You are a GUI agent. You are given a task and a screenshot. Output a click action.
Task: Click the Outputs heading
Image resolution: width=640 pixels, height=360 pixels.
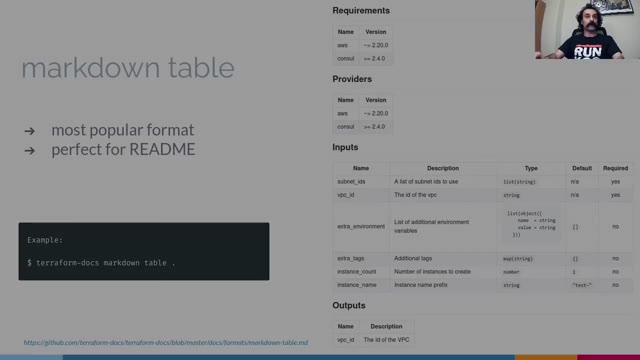349,305
